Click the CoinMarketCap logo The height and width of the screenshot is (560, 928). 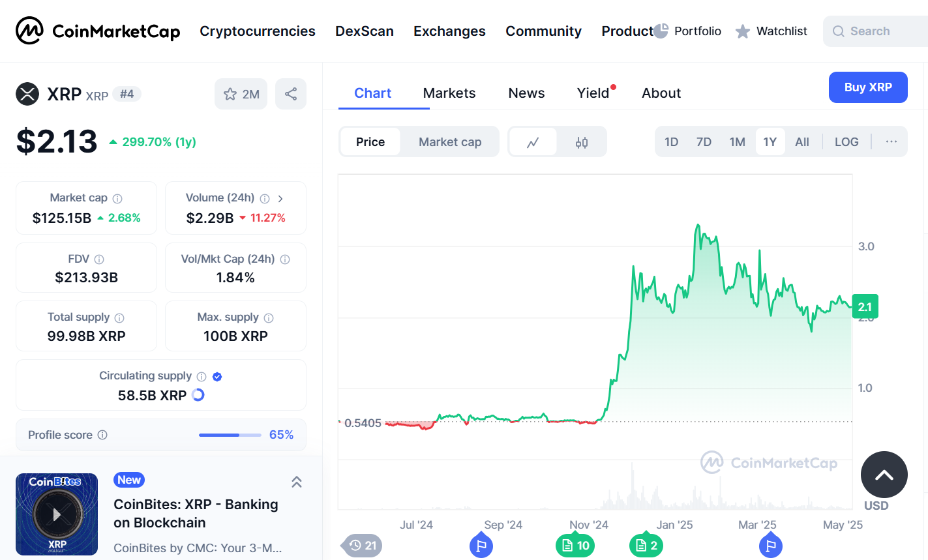point(98,31)
